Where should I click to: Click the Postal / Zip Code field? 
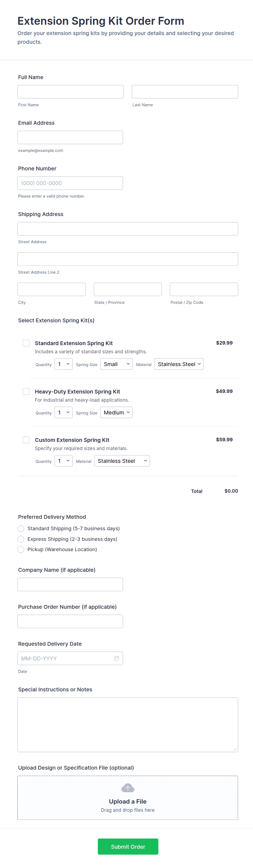[x=204, y=289]
